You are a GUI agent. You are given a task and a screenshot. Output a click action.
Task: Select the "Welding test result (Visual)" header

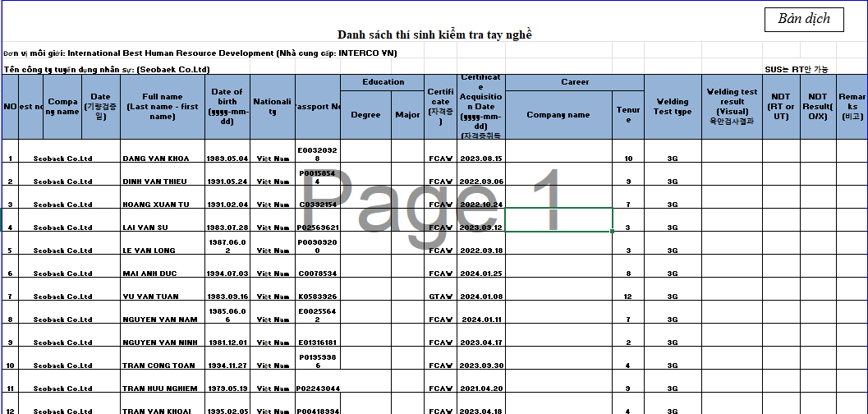click(x=732, y=107)
